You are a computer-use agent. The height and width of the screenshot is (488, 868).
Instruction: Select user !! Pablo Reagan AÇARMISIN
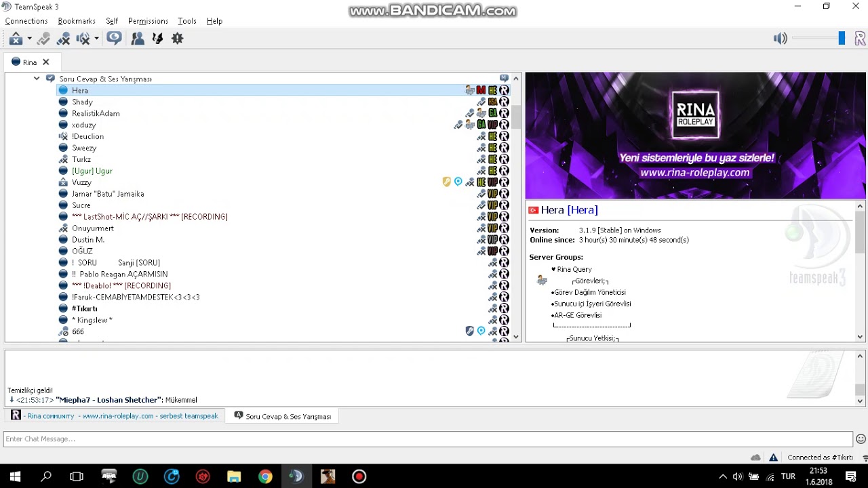pyautogui.click(x=119, y=274)
